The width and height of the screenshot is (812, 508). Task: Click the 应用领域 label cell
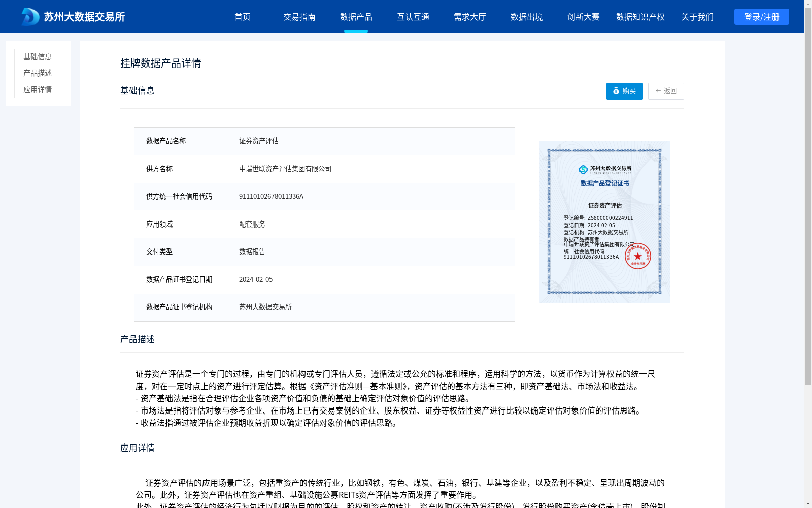click(x=183, y=224)
